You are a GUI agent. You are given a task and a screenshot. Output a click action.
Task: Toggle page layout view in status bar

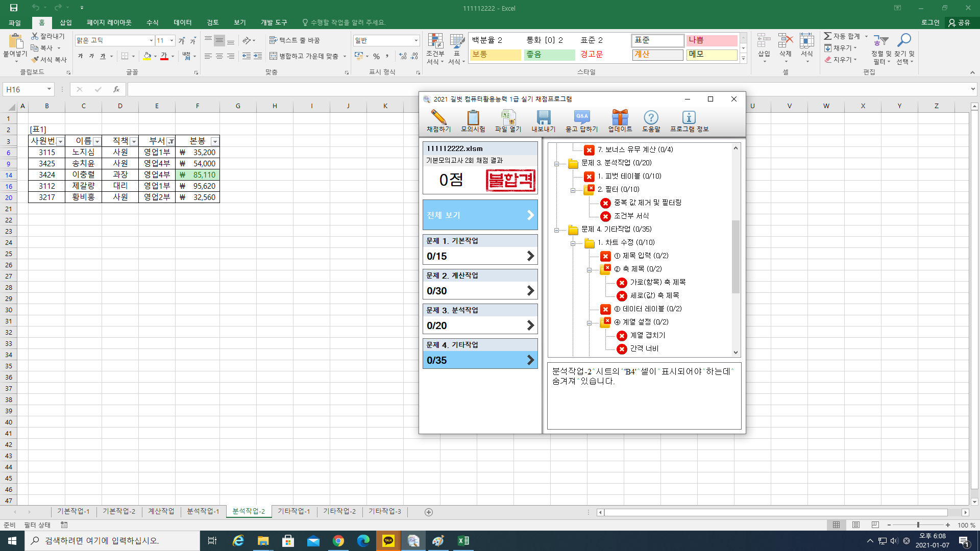tap(856, 525)
